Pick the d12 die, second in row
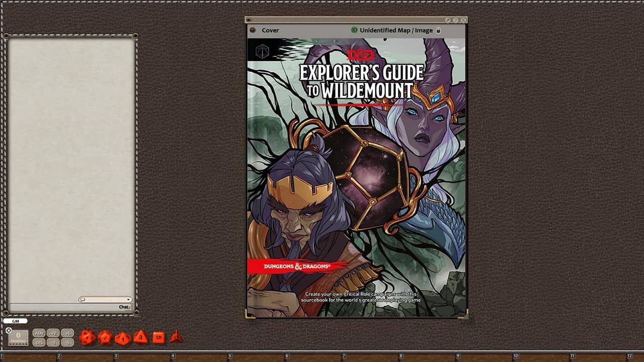 [105, 337]
